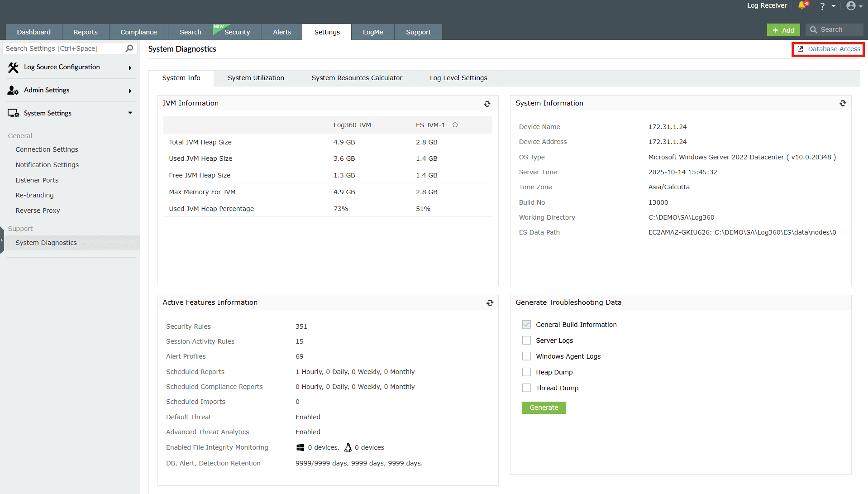
Task: Open notifications via the bell icon
Action: click(802, 6)
